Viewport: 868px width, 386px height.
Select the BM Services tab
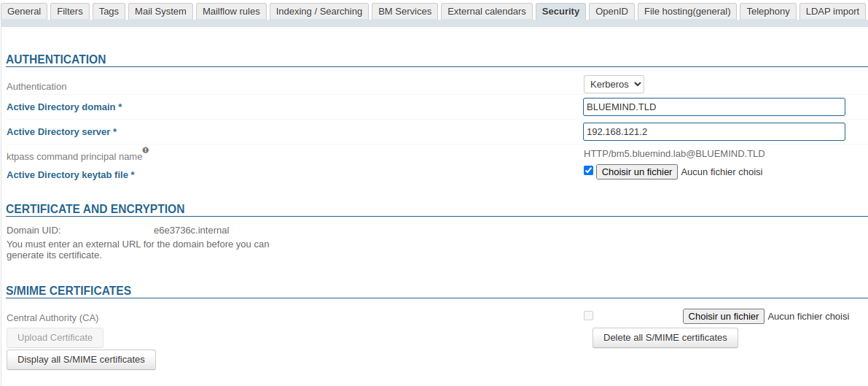click(x=404, y=12)
